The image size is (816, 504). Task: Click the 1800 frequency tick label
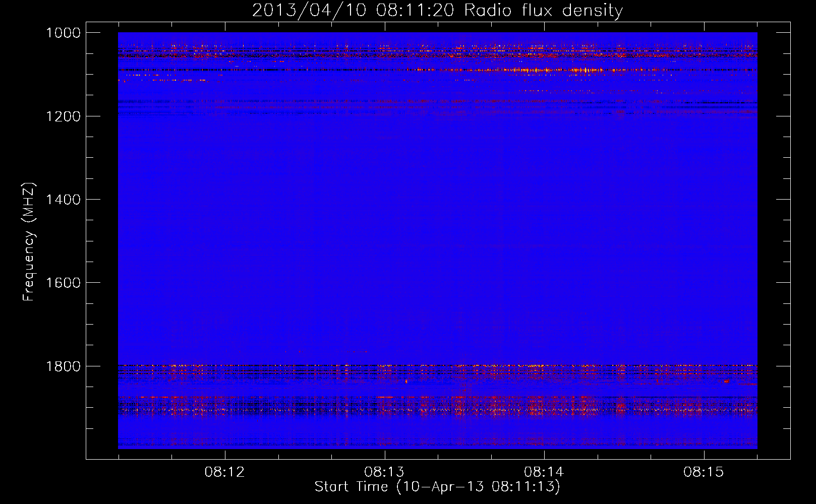click(64, 366)
